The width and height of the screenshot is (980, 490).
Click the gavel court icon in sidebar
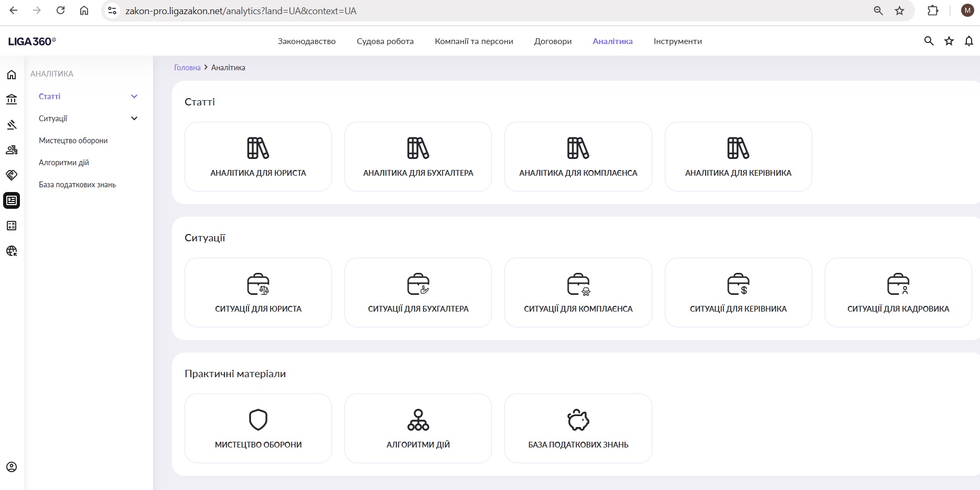[12, 124]
